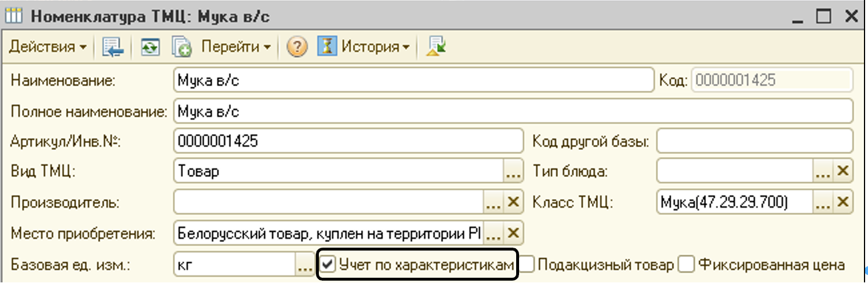Click the last toolbar icon with green arrow

pyautogui.click(x=435, y=47)
